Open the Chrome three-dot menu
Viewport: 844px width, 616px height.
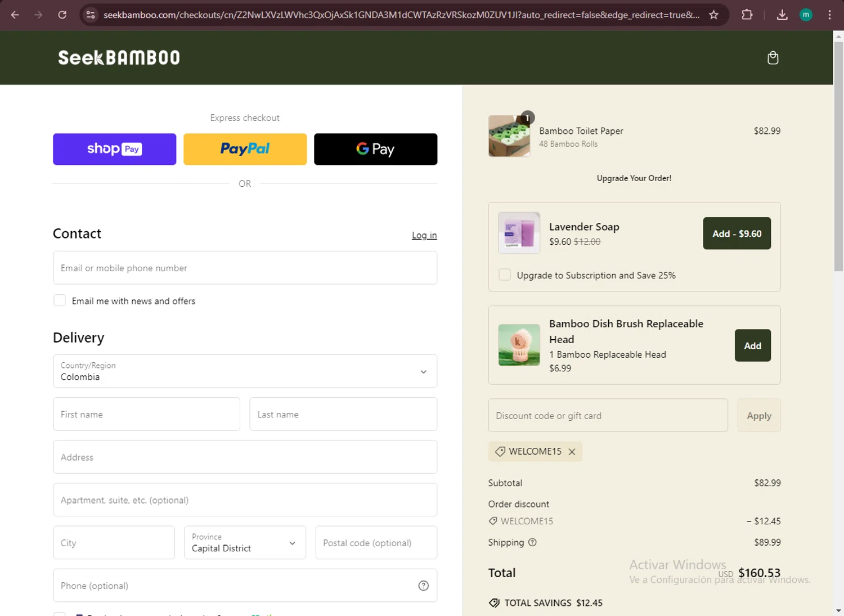click(x=829, y=15)
